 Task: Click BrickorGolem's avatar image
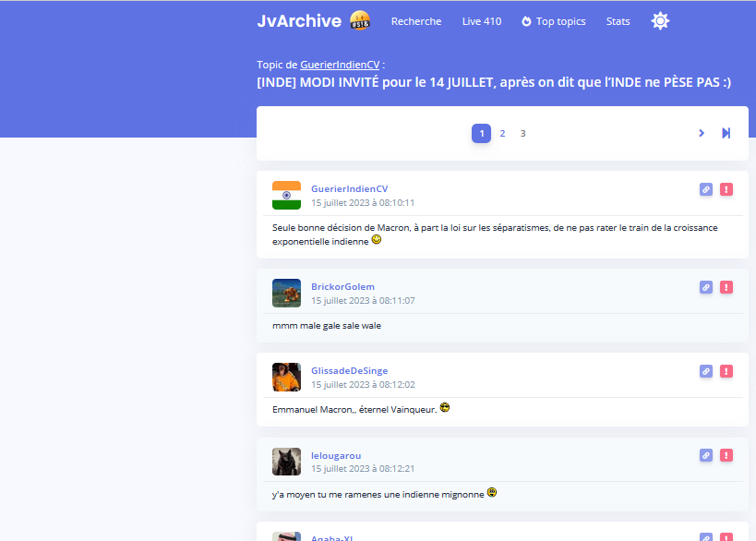tap(286, 294)
